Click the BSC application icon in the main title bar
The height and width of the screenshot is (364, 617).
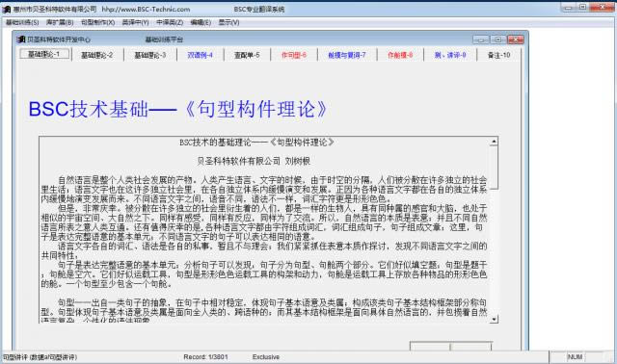click(6, 9)
